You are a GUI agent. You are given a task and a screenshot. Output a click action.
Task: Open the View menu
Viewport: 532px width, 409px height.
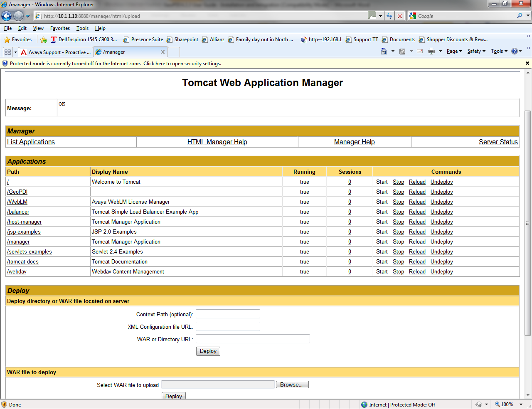[x=38, y=28]
